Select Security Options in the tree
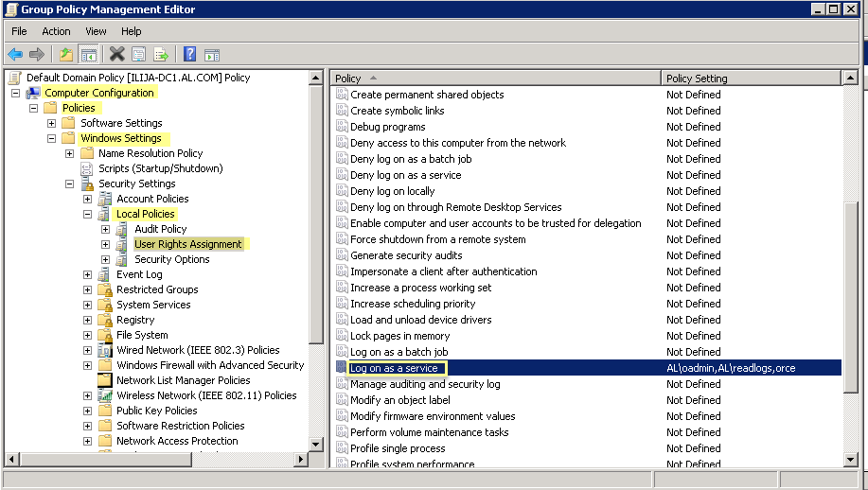The width and height of the screenshot is (868, 490). click(x=171, y=259)
